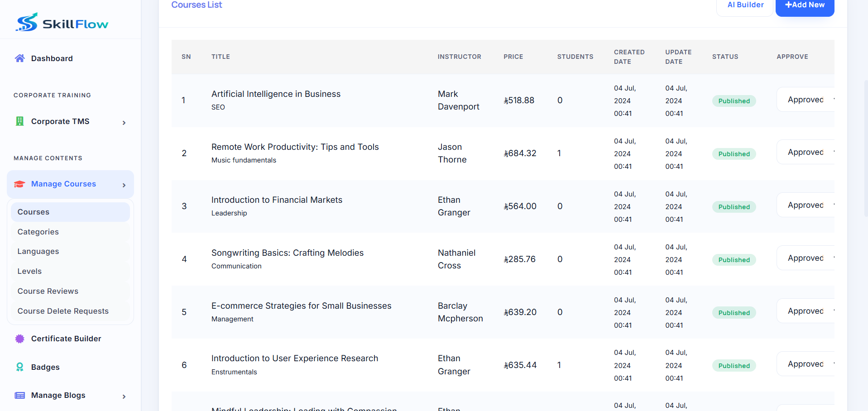Click the Dashboard home icon
This screenshot has height=411, width=868.
[20, 58]
